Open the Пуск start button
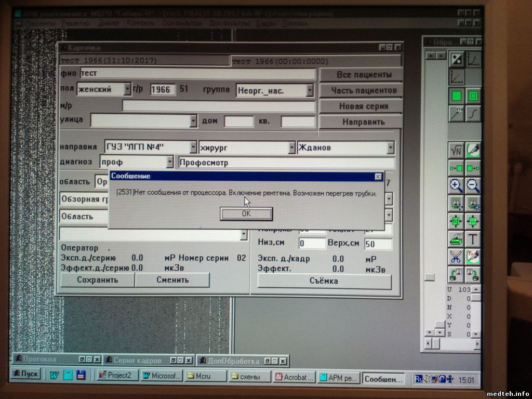532x399 pixels. point(26,375)
